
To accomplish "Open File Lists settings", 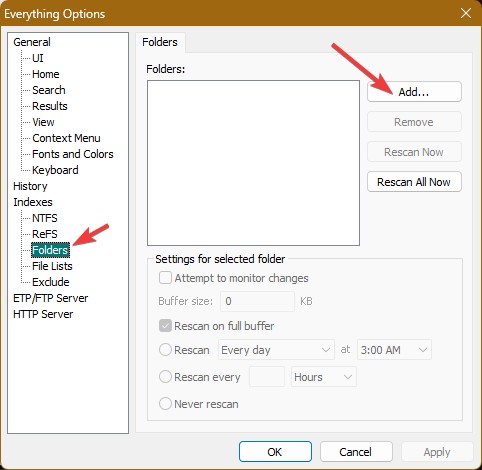I will [52, 266].
